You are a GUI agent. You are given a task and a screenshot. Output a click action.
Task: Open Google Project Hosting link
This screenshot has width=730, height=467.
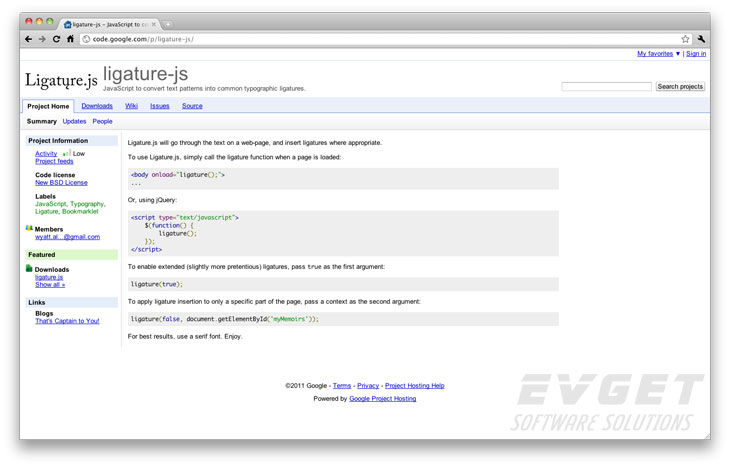(383, 399)
